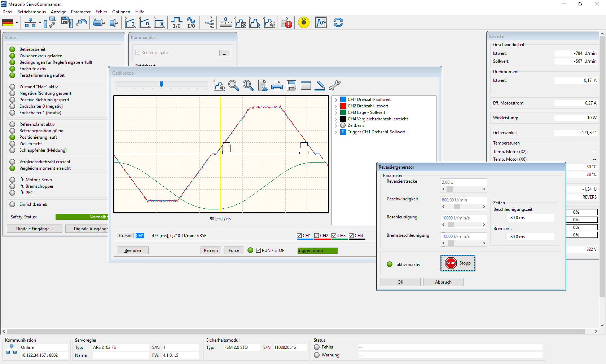Screen dimensions: 606x364
Task: Click the homing ruler zero icon
Action: tap(226, 23)
